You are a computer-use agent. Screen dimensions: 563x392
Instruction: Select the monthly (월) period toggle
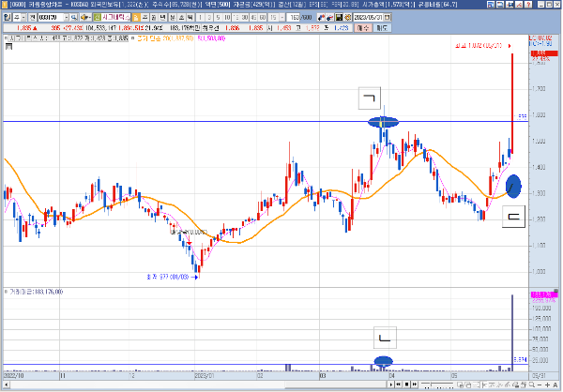coord(153,17)
